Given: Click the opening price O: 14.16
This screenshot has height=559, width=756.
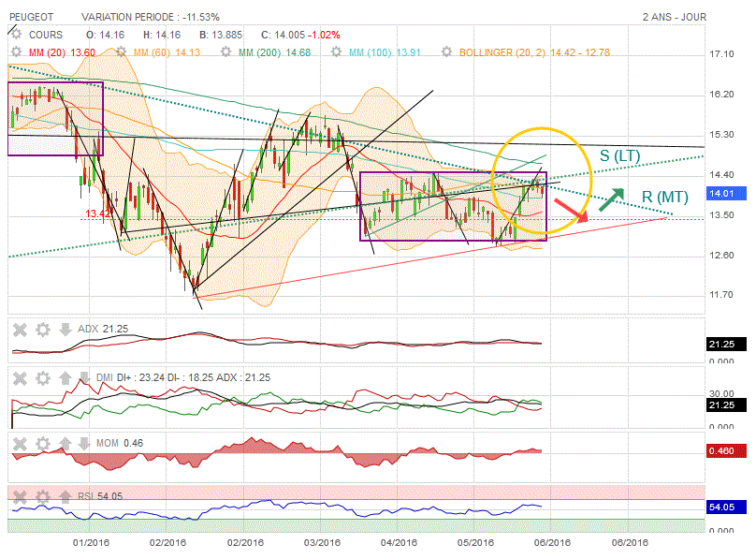Looking at the screenshot, I should [x=105, y=35].
